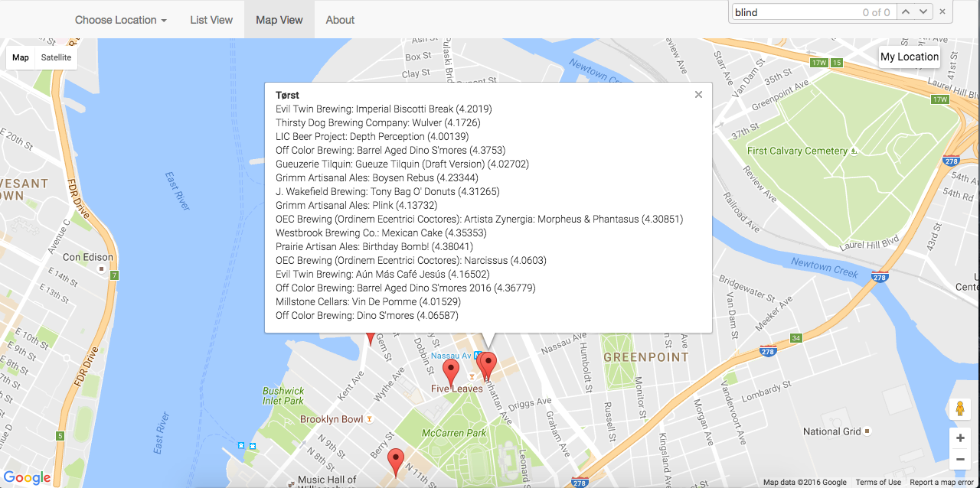Select the red marker near Five Leaves
The width and height of the screenshot is (980, 488).
point(451,373)
